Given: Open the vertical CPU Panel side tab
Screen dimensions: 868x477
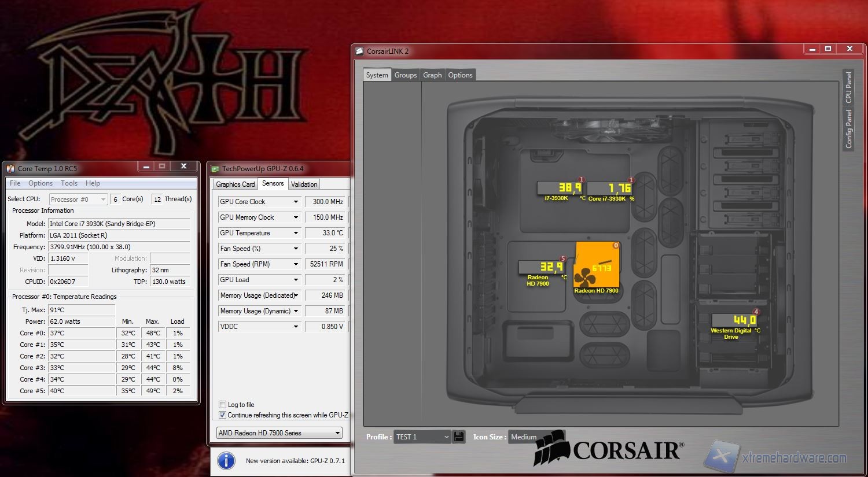Looking at the screenshot, I should 848,87.
